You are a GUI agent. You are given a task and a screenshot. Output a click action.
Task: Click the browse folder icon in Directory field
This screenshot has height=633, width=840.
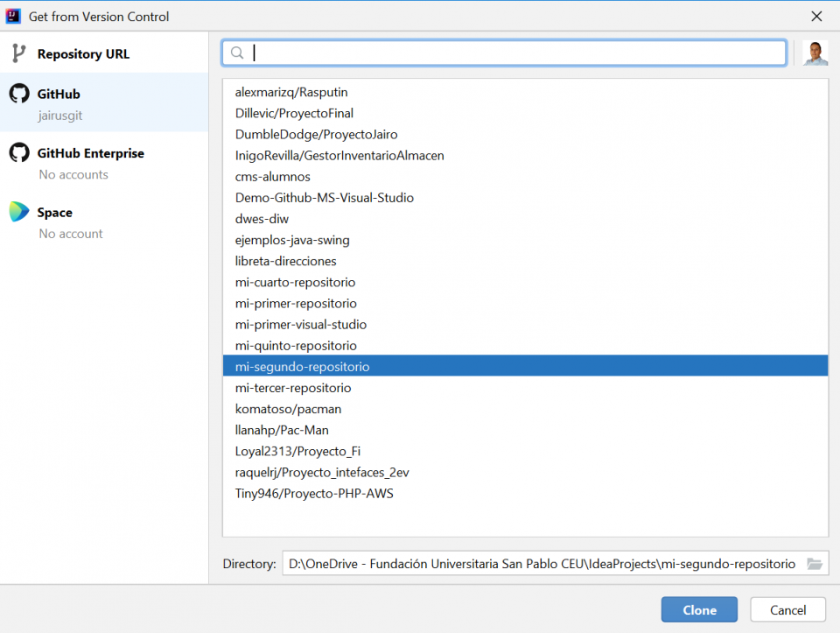[x=815, y=564]
